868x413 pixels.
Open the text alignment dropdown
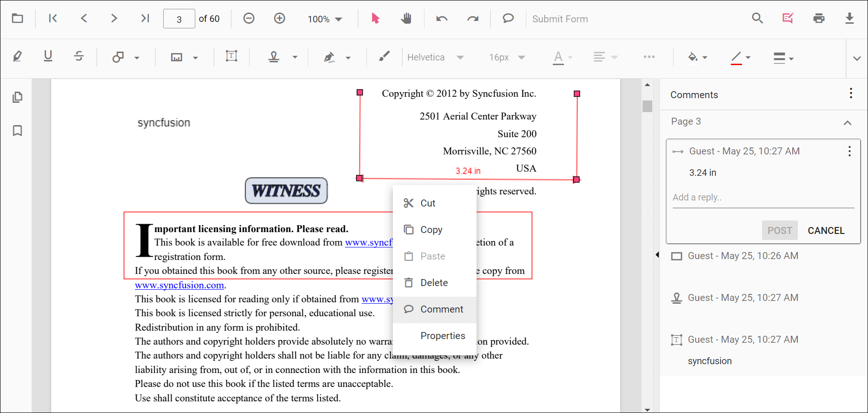click(x=605, y=57)
